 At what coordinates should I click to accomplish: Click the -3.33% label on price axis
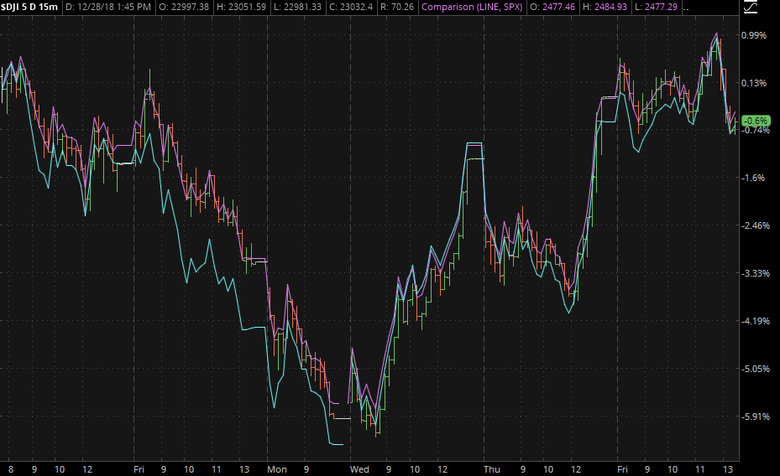(755, 274)
